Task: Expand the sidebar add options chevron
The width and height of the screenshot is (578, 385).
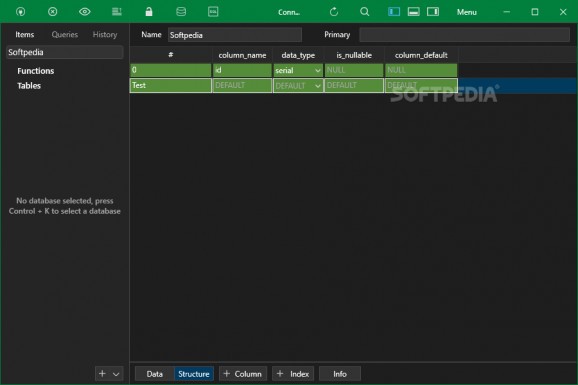Action: [x=116, y=374]
